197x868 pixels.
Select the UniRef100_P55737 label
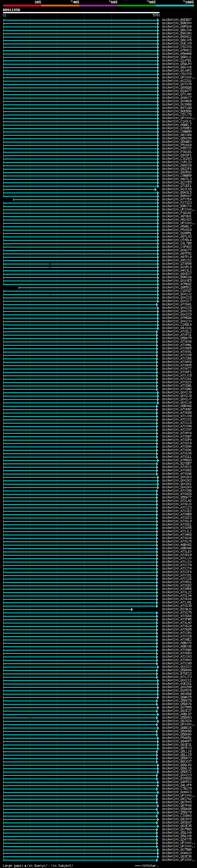(x=177, y=149)
